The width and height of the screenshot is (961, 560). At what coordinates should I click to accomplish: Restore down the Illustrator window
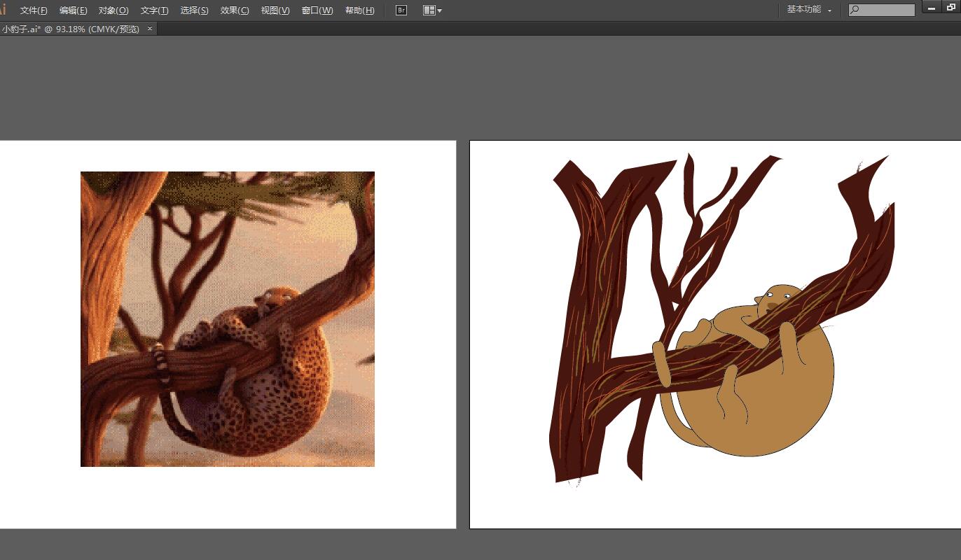(x=952, y=8)
